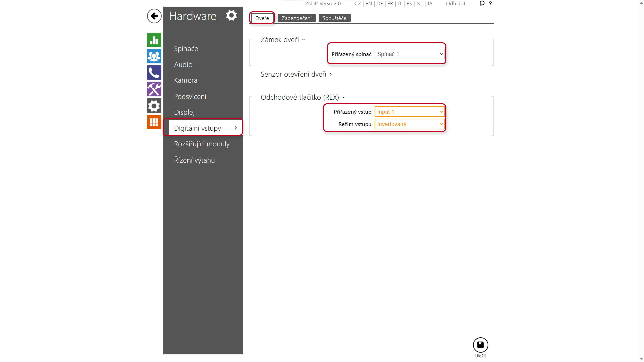
Task: Click the Uložit save disk icon
Action: click(x=480, y=345)
